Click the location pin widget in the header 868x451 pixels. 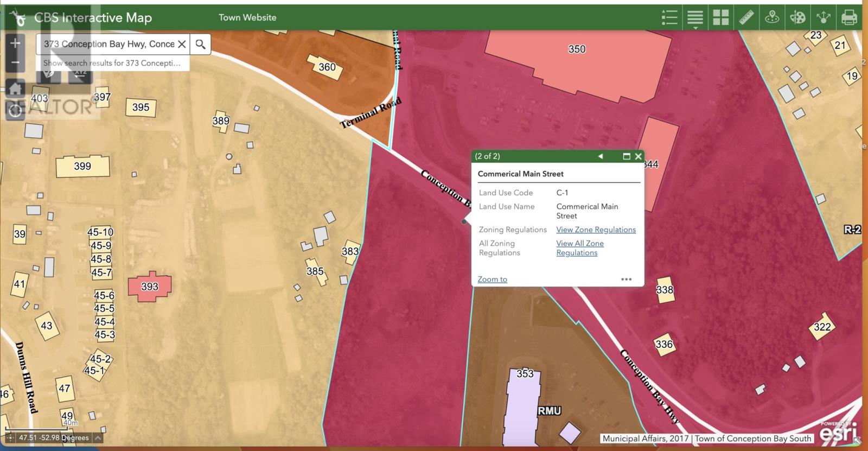point(772,17)
